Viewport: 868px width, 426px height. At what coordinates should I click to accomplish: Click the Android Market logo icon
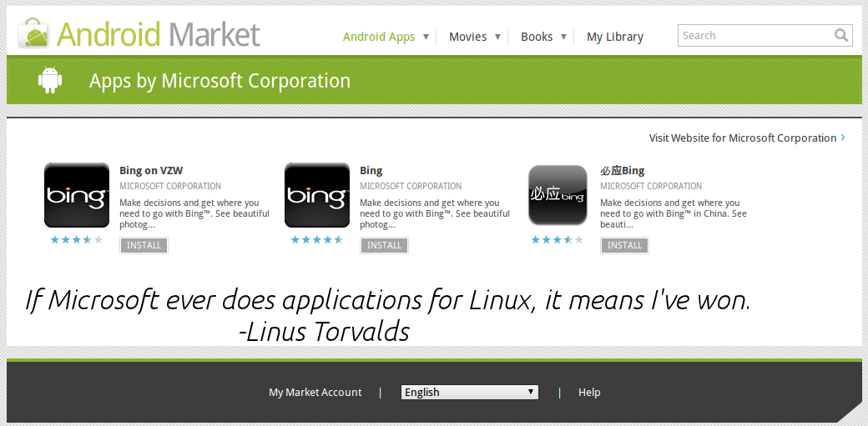tap(35, 33)
